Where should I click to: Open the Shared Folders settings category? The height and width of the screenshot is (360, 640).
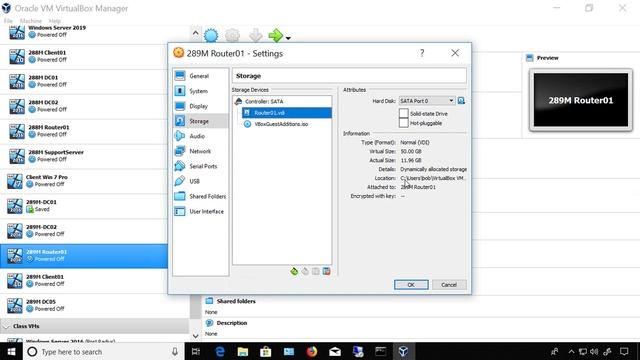click(x=200, y=196)
